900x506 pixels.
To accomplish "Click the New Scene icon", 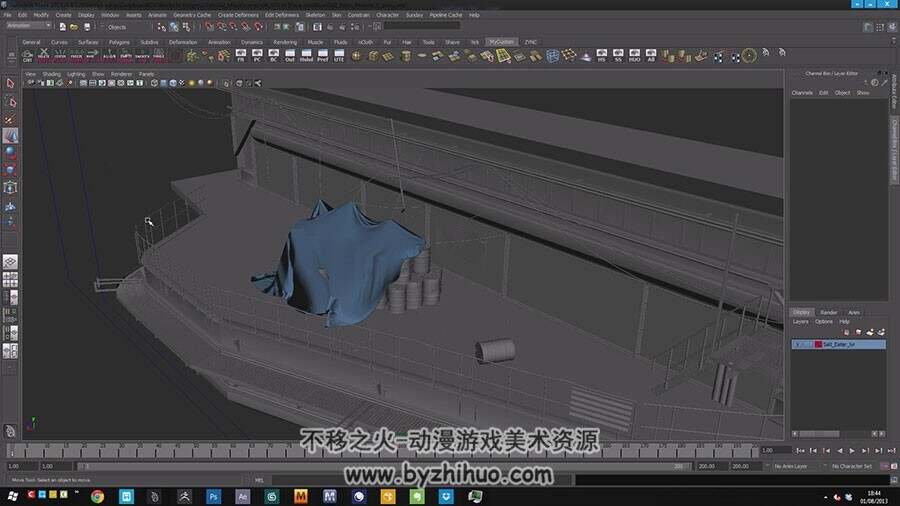I will 63,27.
